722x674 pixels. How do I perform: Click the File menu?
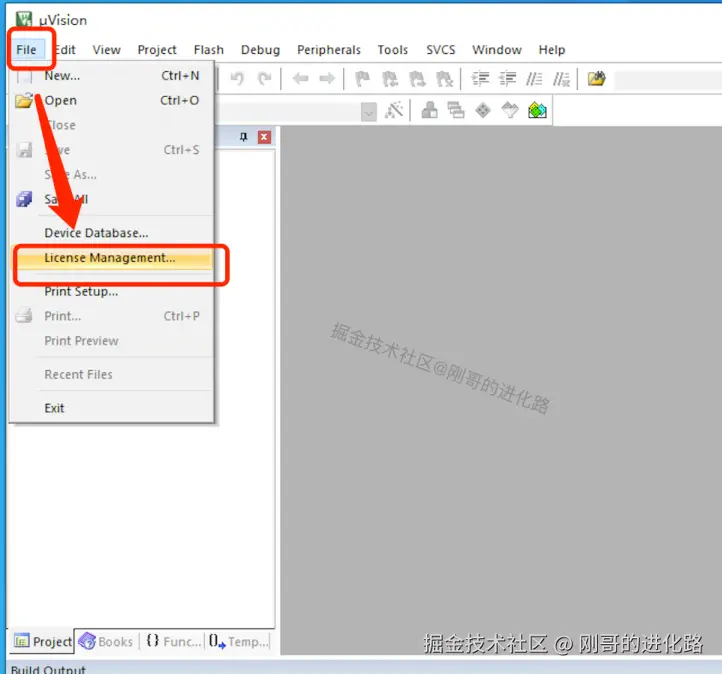[26, 50]
